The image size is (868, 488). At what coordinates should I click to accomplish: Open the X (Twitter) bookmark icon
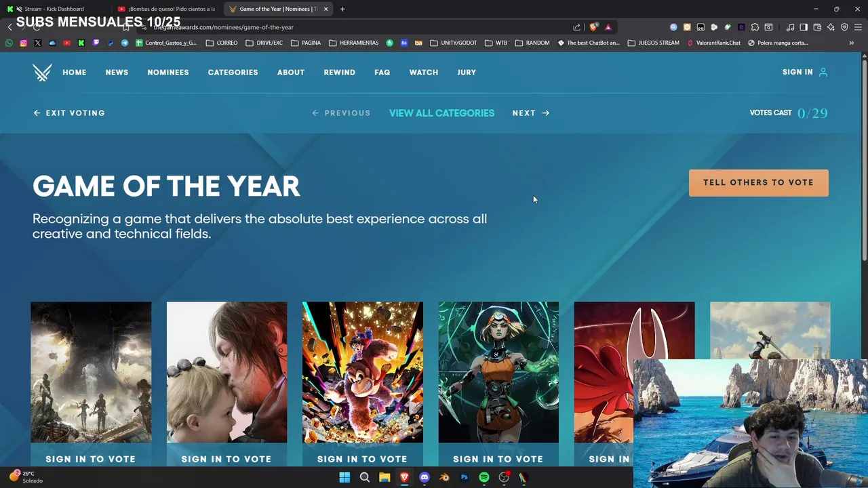[x=37, y=43]
